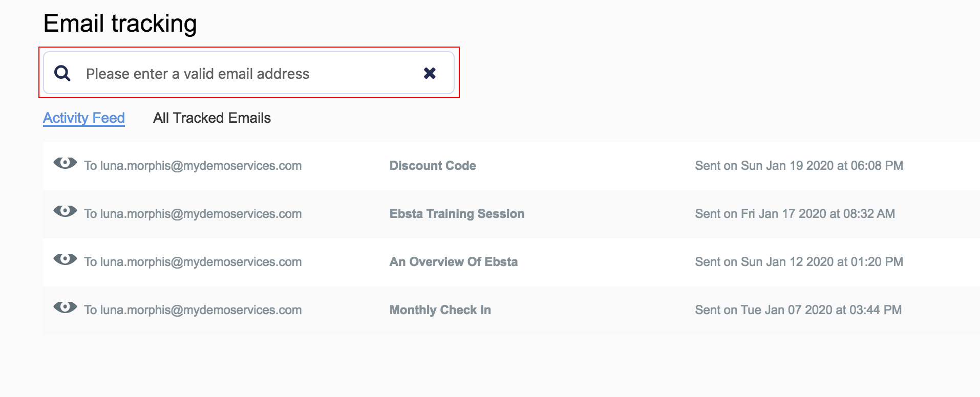Open the Discount Code email subject
The height and width of the screenshot is (397, 980).
click(433, 166)
